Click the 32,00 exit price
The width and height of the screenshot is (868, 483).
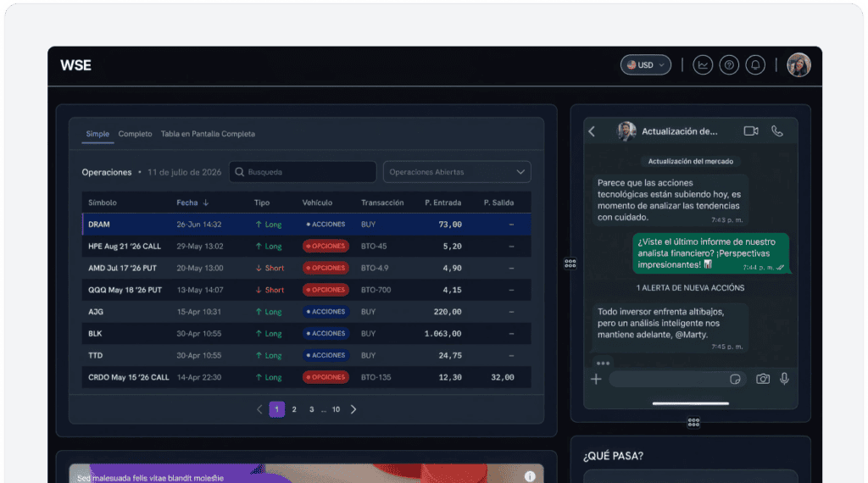[x=502, y=377]
